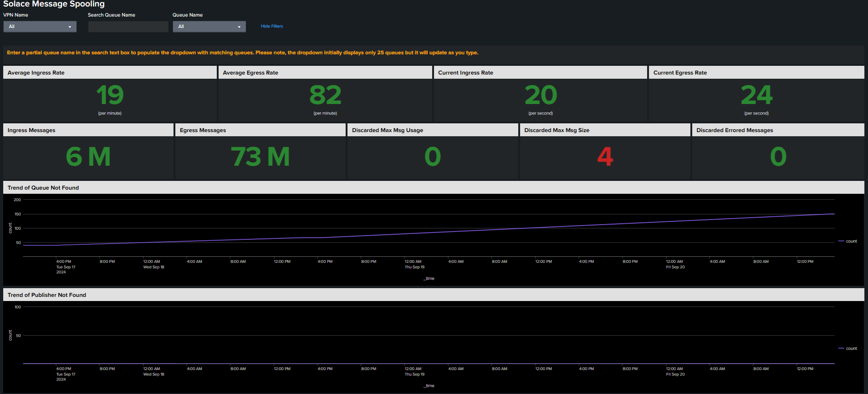Screen dimensions: 868x394
Task: Click the Current Ingress Rate panel header
Action: 541,73
